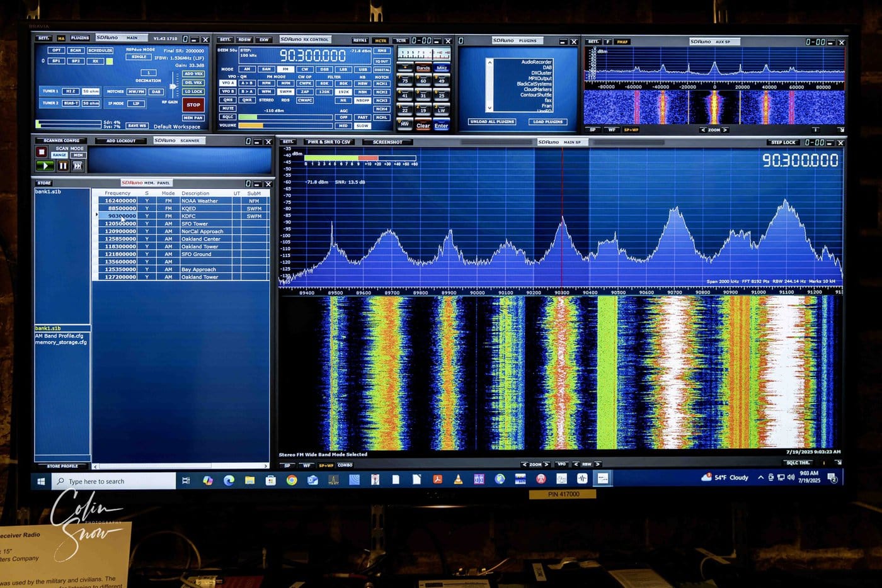Image resolution: width=882 pixels, height=588 pixels.
Task: Turn on noise reduction NR button
Action: click(343, 100)
